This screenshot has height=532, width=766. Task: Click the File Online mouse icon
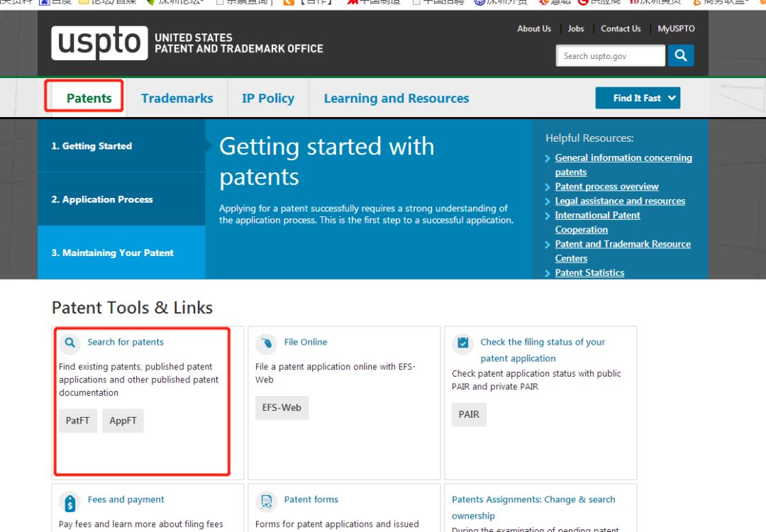266,343
